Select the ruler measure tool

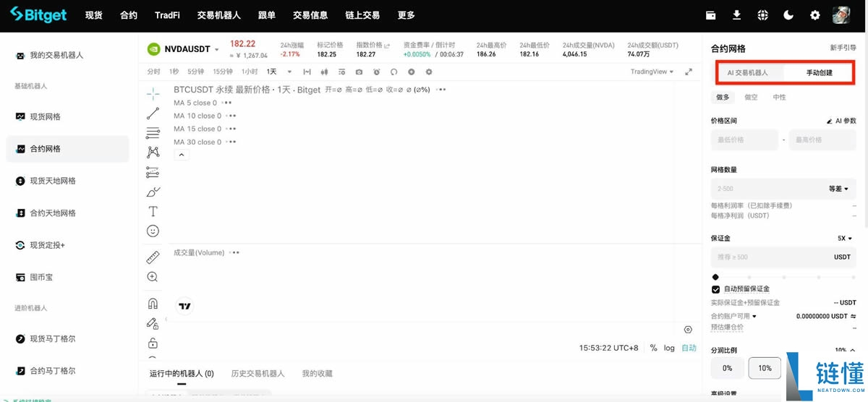(153, 257)
